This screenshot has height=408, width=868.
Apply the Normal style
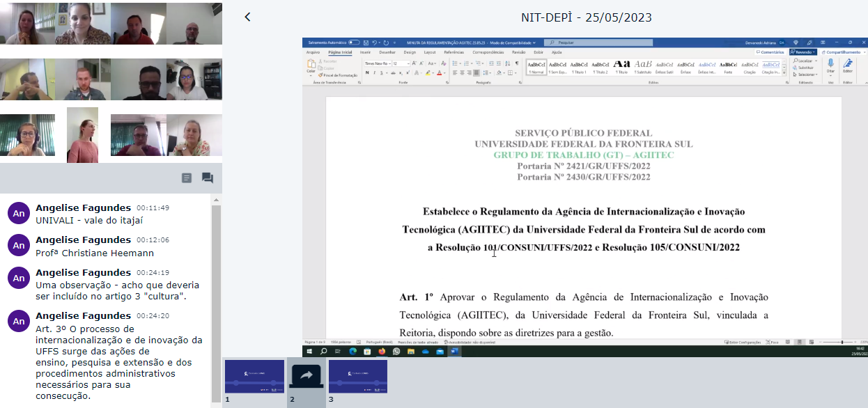coord(536,68)
